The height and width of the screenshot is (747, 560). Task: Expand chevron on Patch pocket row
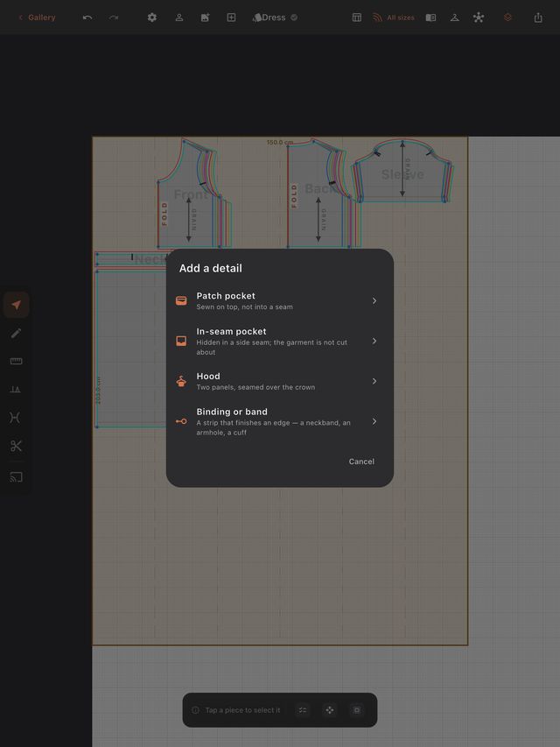(x=374, y=300)
